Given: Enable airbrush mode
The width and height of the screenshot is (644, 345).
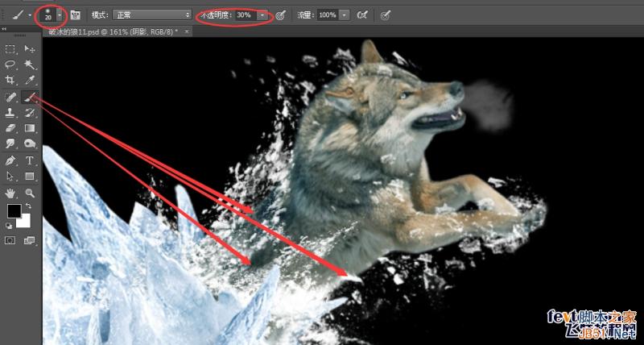Looking at the screenshot, I should point(362,15).
